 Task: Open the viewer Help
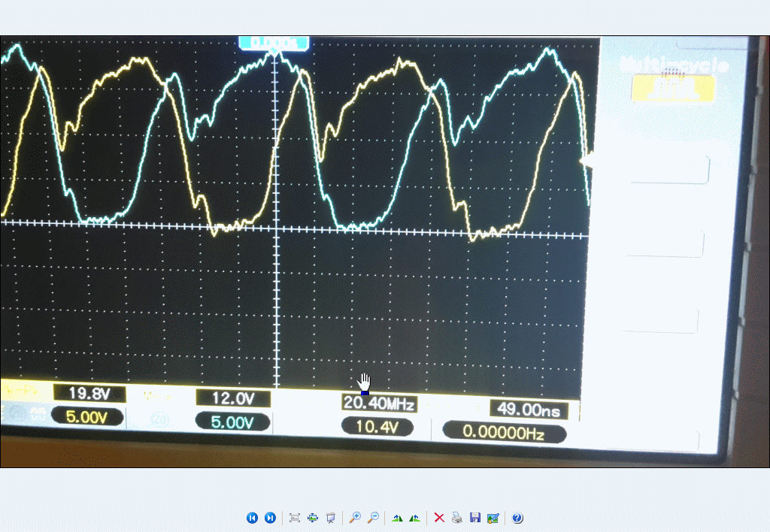click(x=517, y=518)
